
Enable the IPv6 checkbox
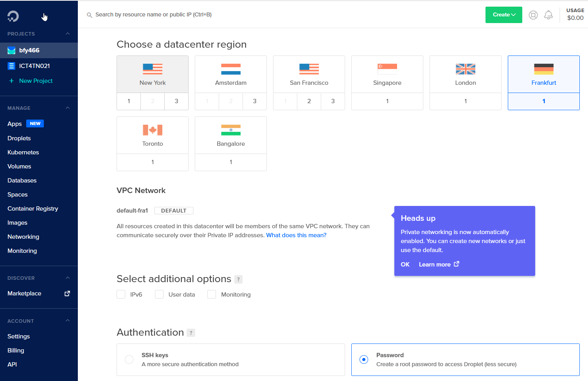point(121,294)
